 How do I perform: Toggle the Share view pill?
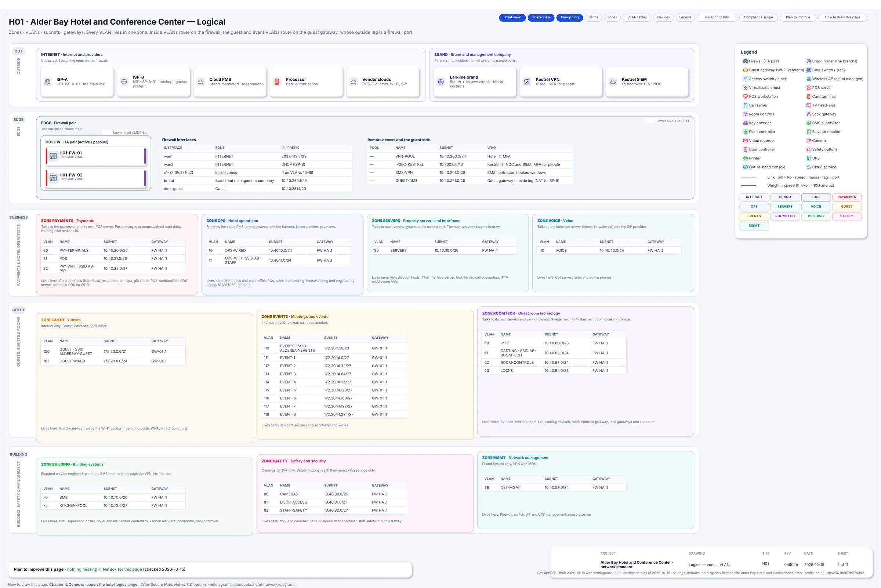coord(541,18)
